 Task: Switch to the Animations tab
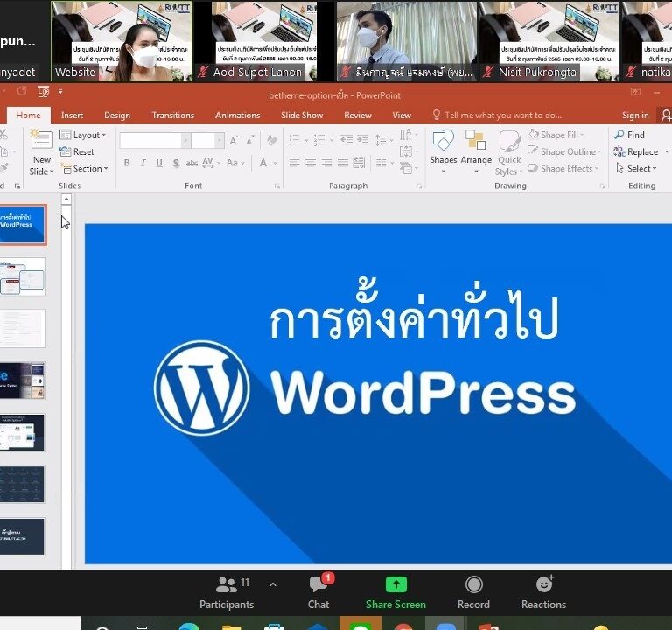tap(237, 115)
